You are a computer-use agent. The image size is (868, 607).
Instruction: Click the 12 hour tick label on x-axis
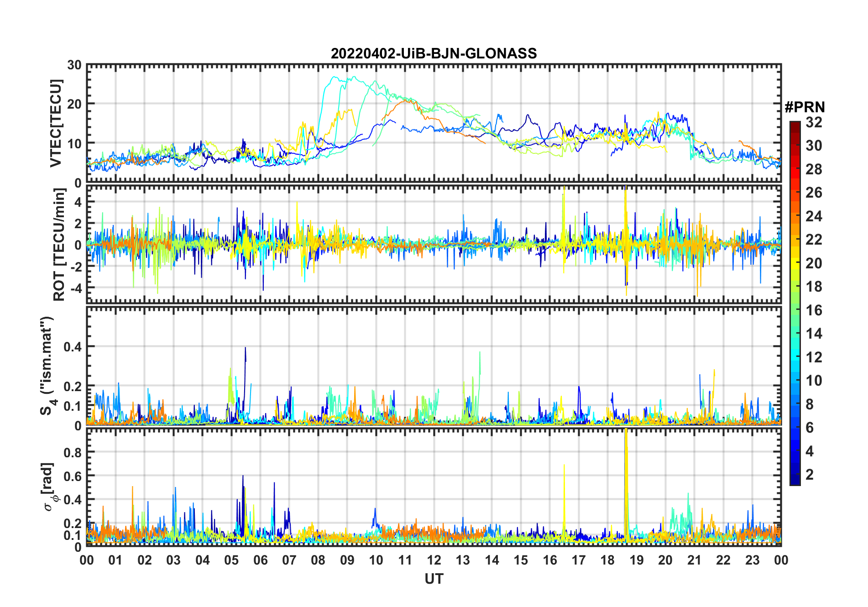(434, 560)
